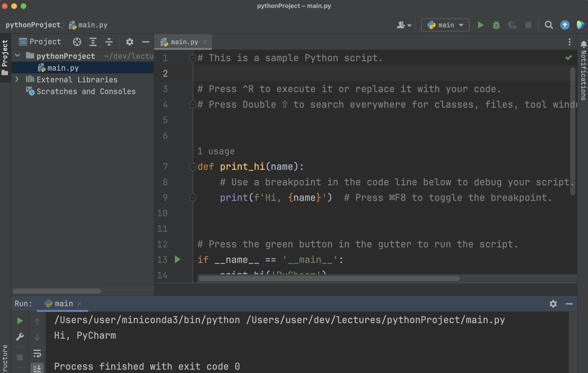Collapse all items in Project panel

coord(109,42)
